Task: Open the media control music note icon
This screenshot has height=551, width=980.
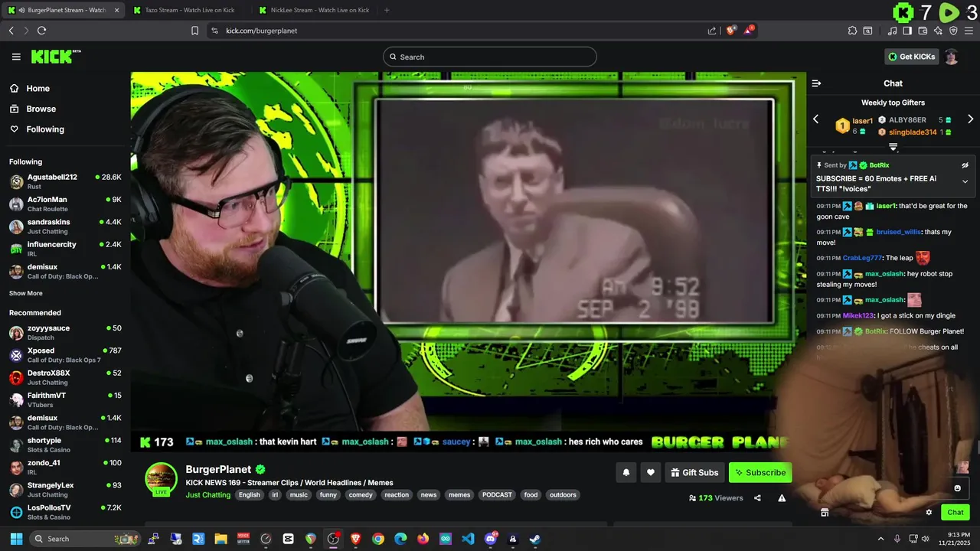Action: pyautogui.click(x=892, y=31)
